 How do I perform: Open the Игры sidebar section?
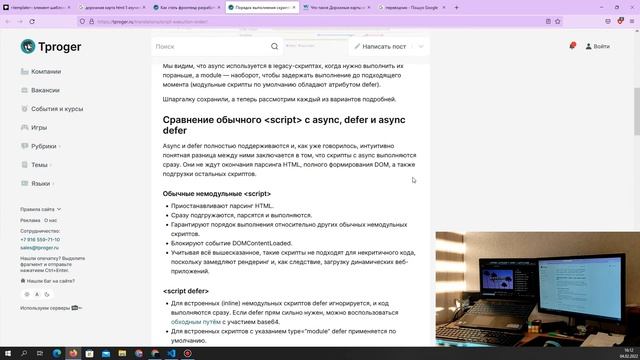34,127
